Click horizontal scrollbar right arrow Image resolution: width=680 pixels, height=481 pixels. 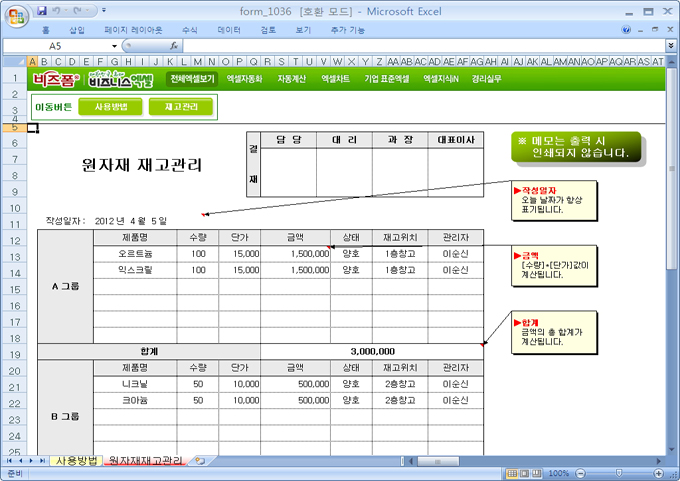659,461
